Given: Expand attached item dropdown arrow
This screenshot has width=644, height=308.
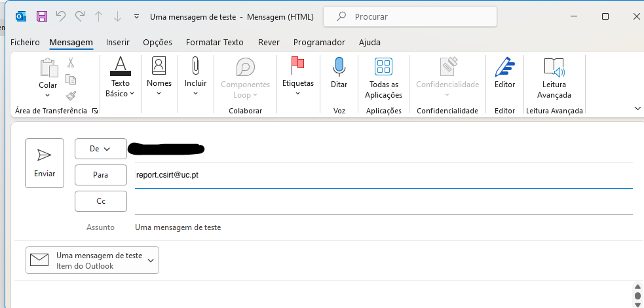Looking at the screenshot, I should pos(151,260).
